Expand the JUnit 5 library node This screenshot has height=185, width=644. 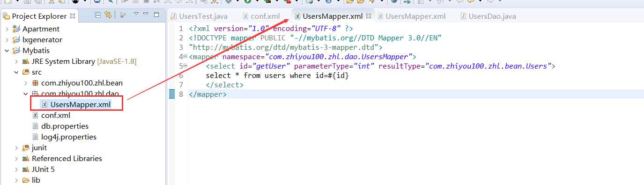[x=16, y=170]
